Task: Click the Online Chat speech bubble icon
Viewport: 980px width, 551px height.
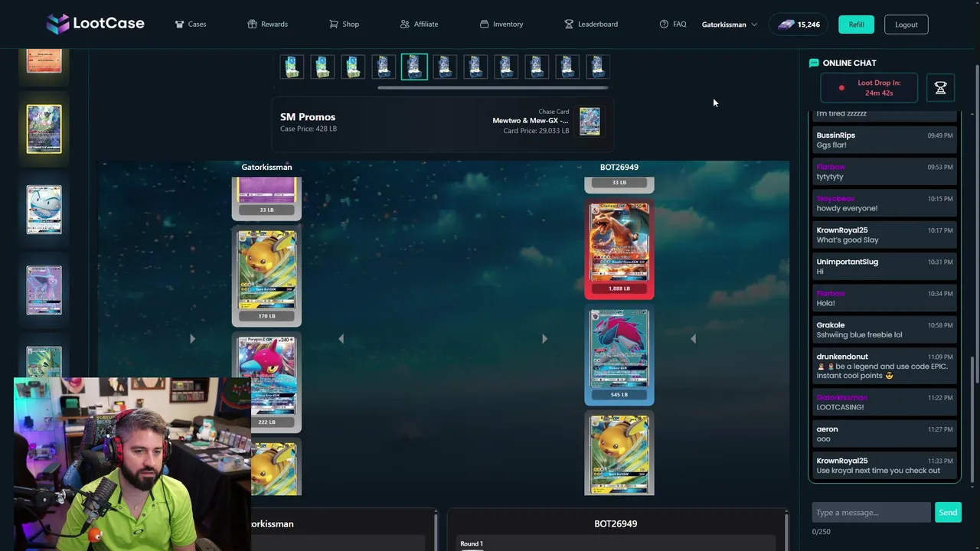Action: (814, 63)
